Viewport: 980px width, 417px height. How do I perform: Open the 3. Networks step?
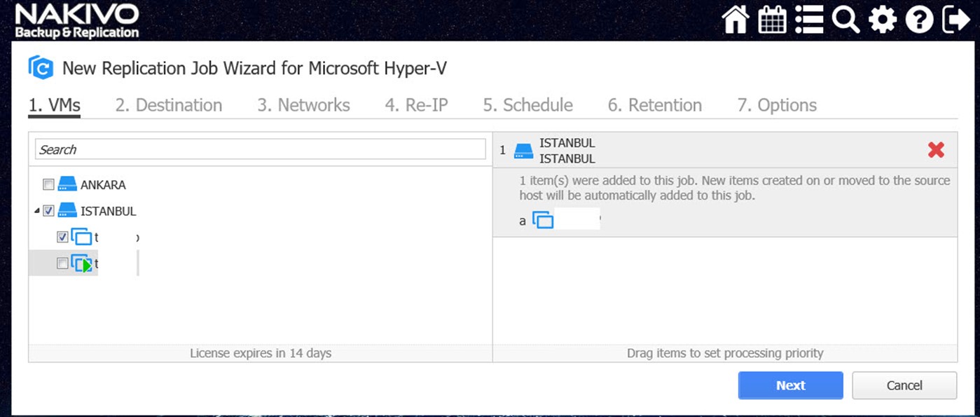coord(303,105)
